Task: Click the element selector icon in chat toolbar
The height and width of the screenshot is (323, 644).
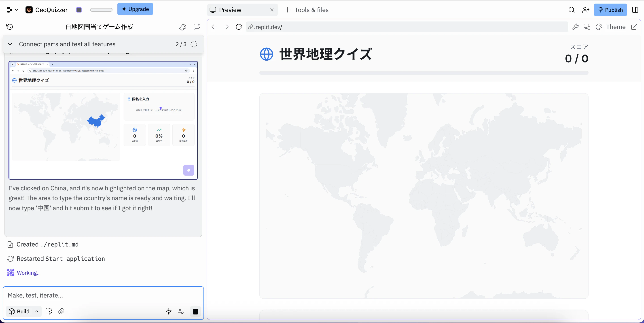Action: click(49, 311)
